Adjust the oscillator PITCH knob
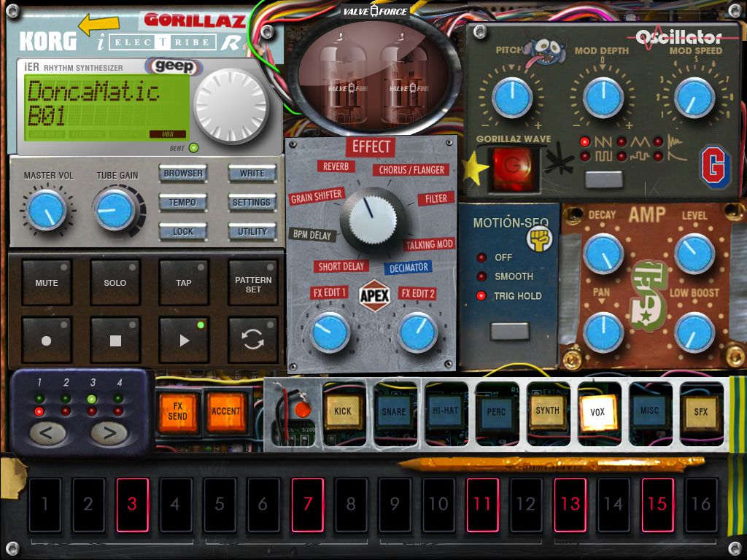 [x=512, y=97]
